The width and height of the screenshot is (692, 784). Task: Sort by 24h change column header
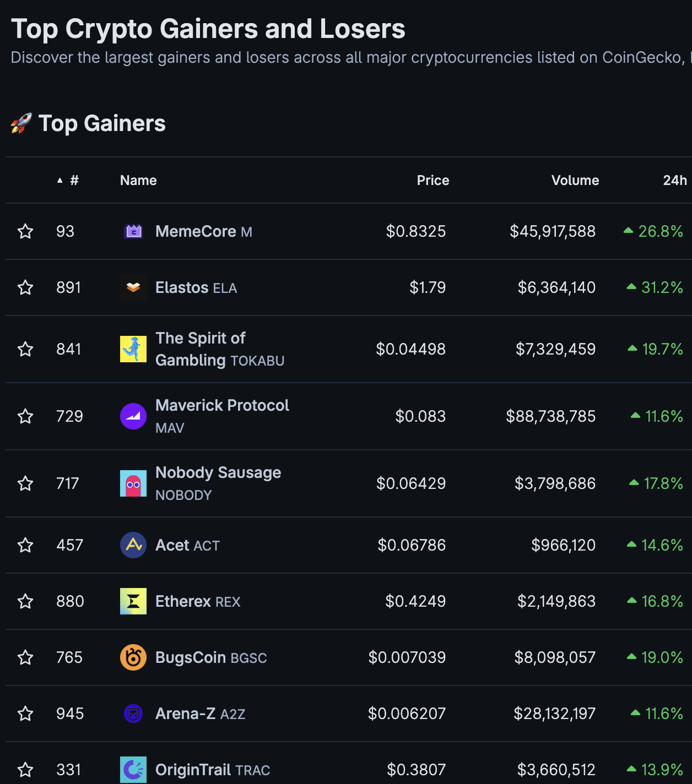coord(674,181)
